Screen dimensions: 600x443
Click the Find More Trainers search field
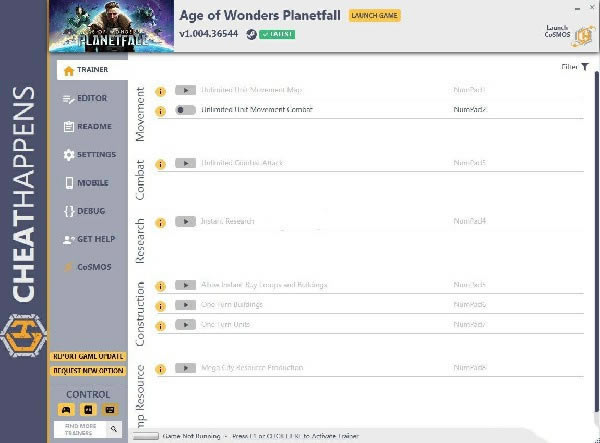click(x=80, y=429)
